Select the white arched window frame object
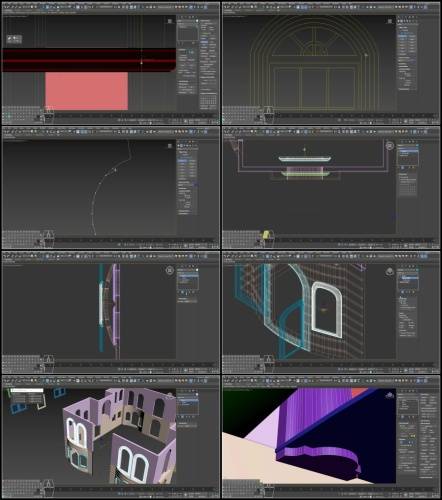442x500 pixels. [x=327, y=309]
